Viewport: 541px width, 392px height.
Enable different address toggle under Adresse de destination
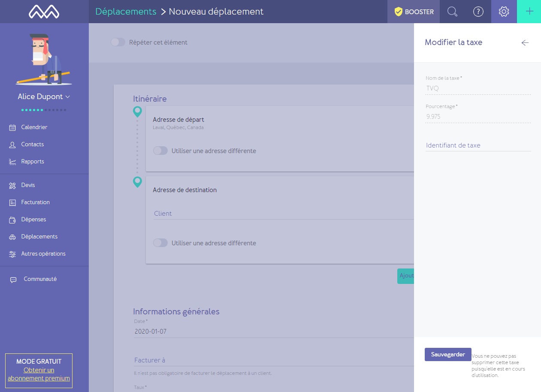160,243
